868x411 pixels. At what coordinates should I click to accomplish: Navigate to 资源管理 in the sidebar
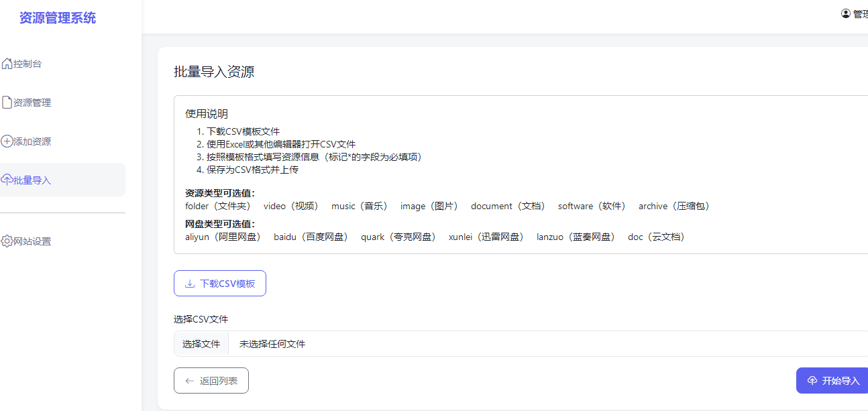point(30,101)
